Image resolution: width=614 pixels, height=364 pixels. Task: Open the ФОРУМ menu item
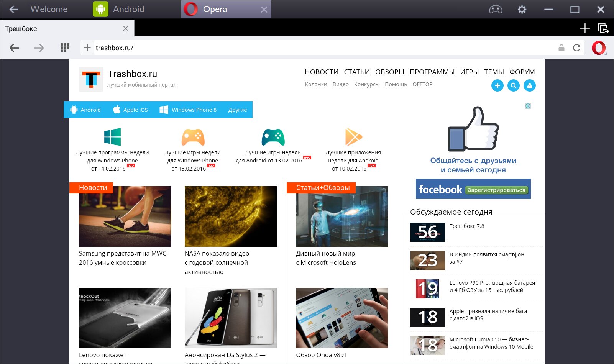(522, 72)
